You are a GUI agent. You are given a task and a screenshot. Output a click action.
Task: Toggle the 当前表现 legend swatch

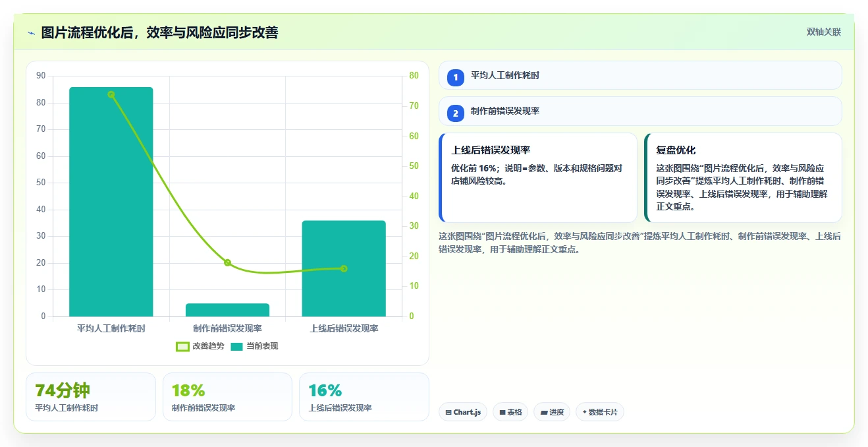[x=237, y=346]
